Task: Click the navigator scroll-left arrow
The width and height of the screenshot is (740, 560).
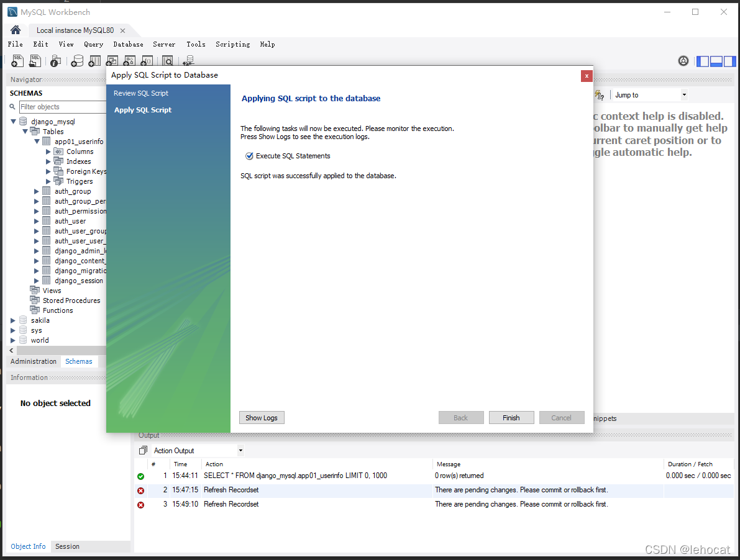Action: tap(11, 351)
